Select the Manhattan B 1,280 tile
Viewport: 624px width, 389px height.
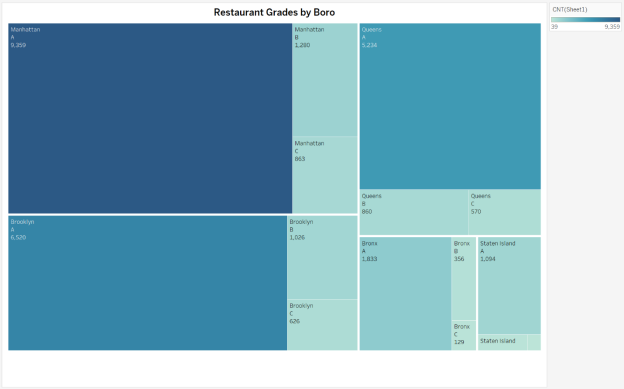coord(325,80)
